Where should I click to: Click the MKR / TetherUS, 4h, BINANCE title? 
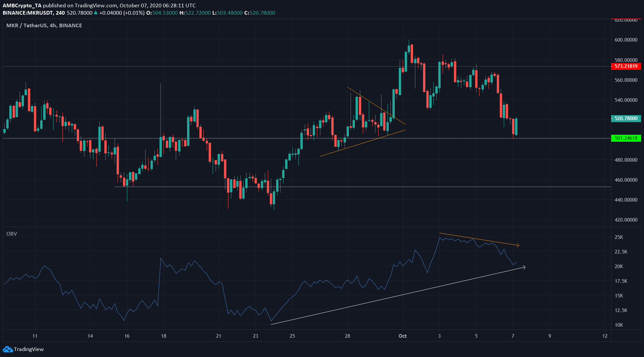[x=44, y=25]
